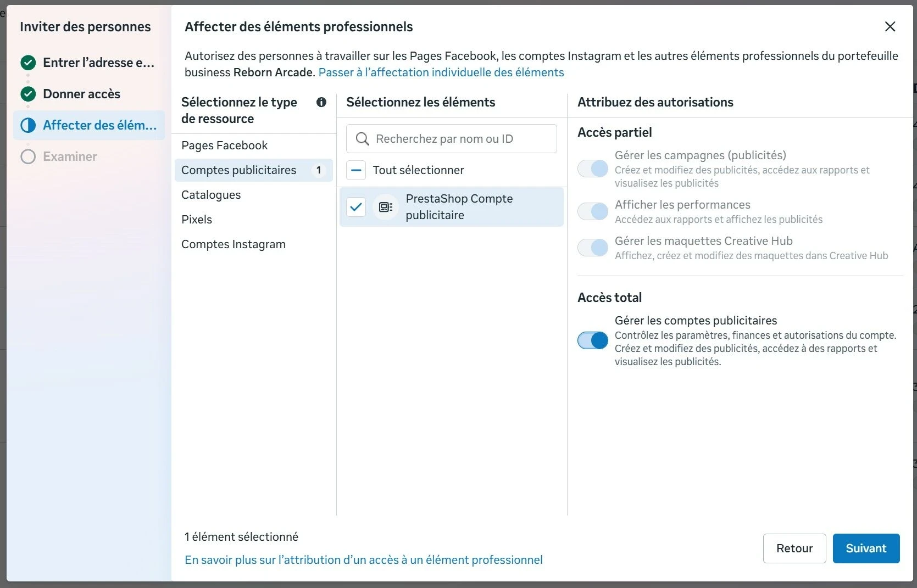Click the 1 élément sélectionné text
Screen dimensions: 917x588
[x=241, y=537]
